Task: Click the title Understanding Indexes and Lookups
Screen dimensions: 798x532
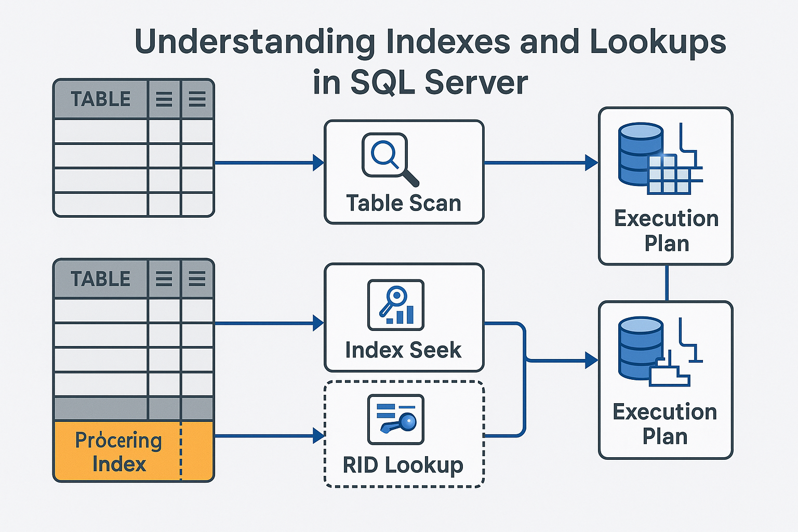Action: point(430,42)
